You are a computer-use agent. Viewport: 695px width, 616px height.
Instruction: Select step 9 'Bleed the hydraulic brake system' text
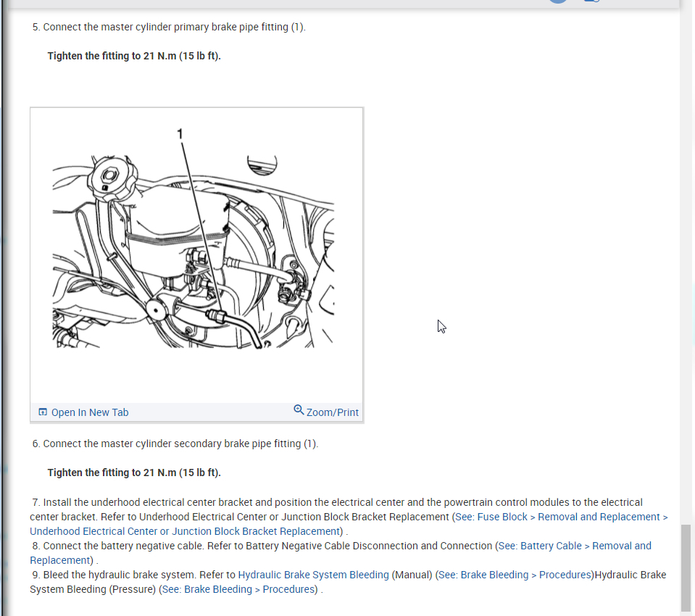coord(120,575)
